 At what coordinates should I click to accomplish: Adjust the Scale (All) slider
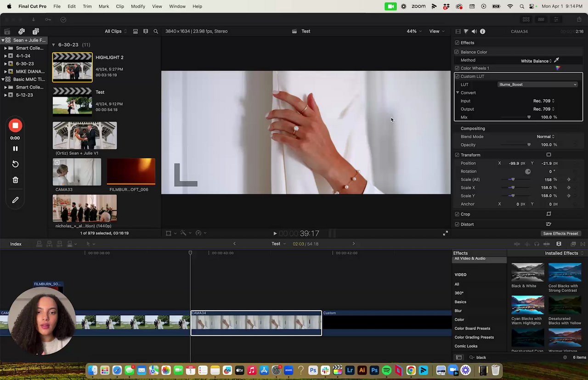tap(512, 180)
